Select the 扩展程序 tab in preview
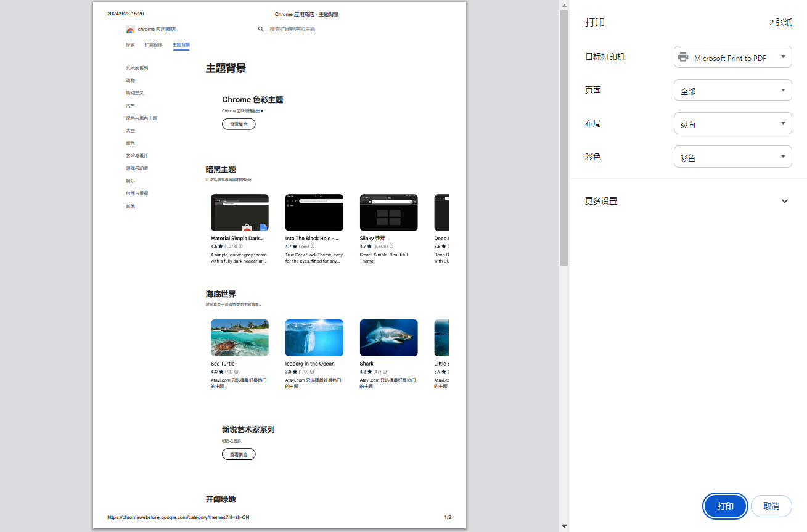Viewport: 807px width, 532px height. coord(154,45)
